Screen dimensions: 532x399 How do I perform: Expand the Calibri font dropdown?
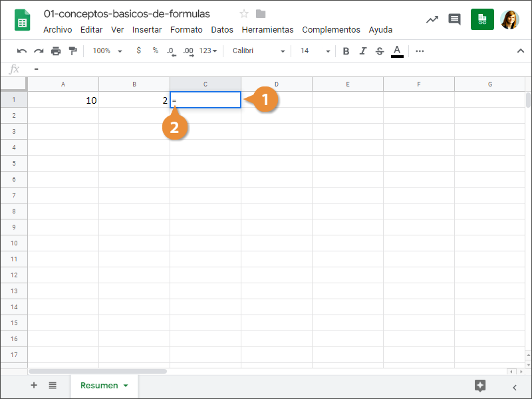pos(259,51)
